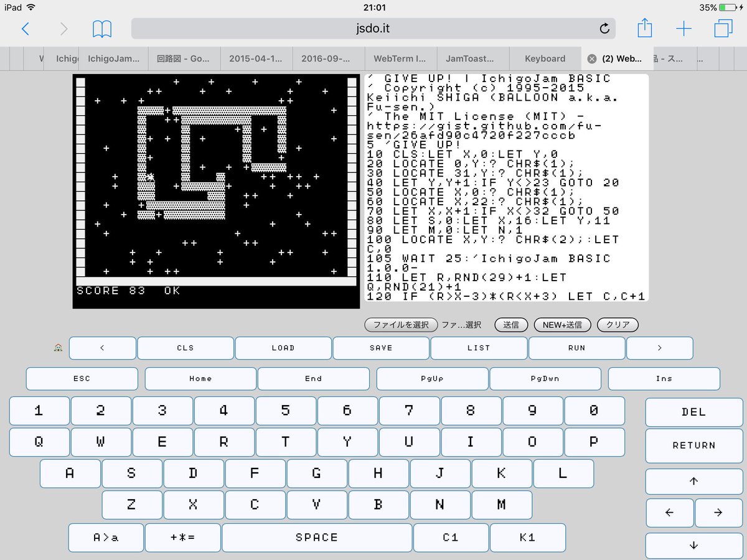Click the SAVE function key
The image size is (747, 560).
point(381,348)
